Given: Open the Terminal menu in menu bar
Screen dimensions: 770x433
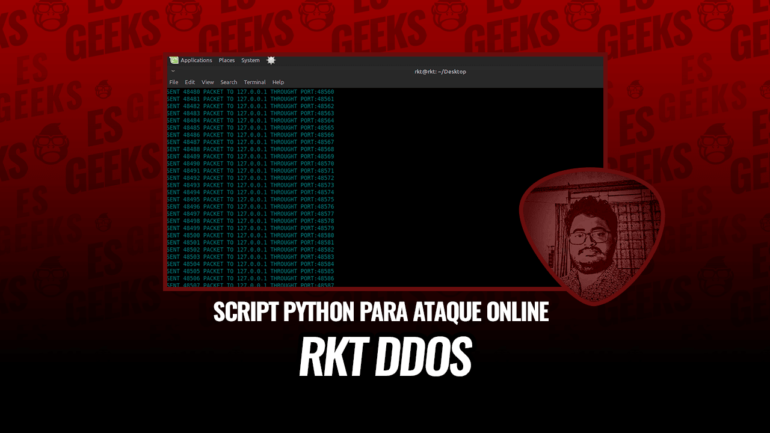Looking at the screenshot, I should (x=254, y=82).
